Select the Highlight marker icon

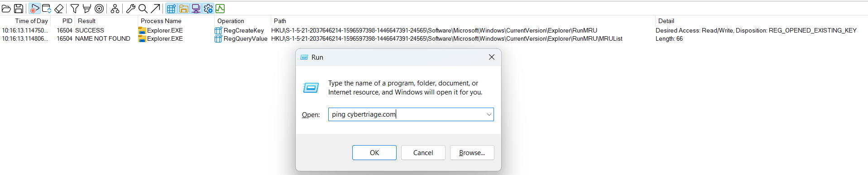click(x=87, y=9)
